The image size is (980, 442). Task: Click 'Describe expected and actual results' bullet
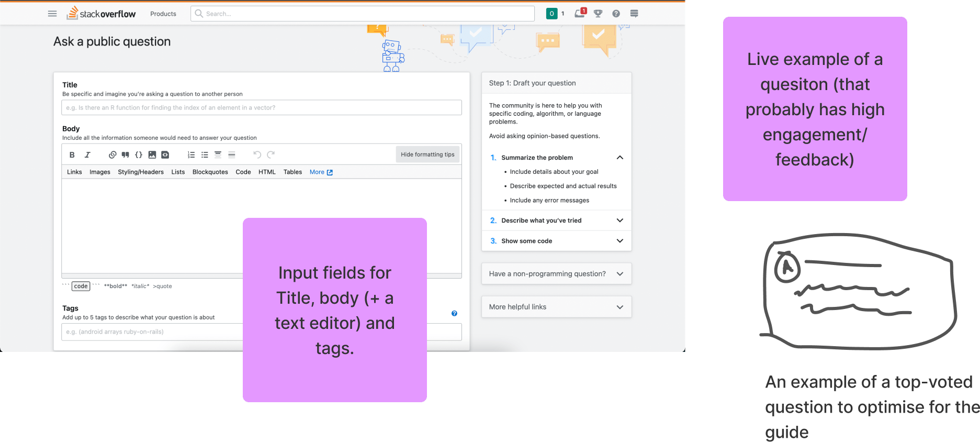563,186
